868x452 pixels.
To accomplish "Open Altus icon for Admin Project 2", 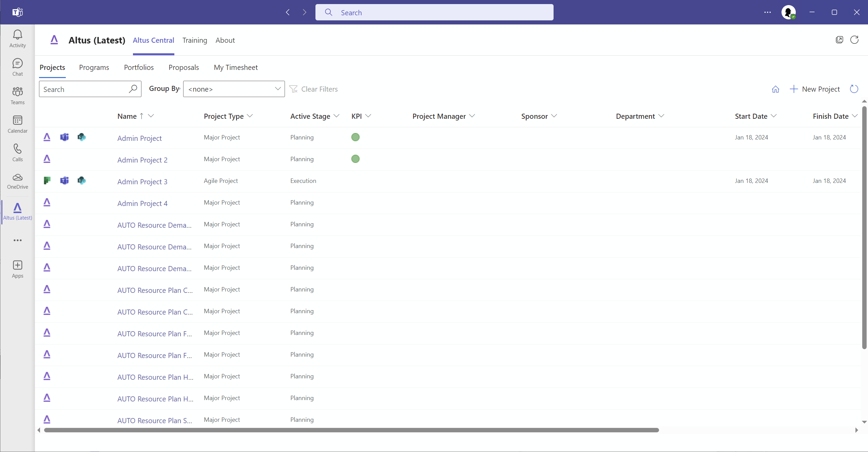I will coord(47,159).
